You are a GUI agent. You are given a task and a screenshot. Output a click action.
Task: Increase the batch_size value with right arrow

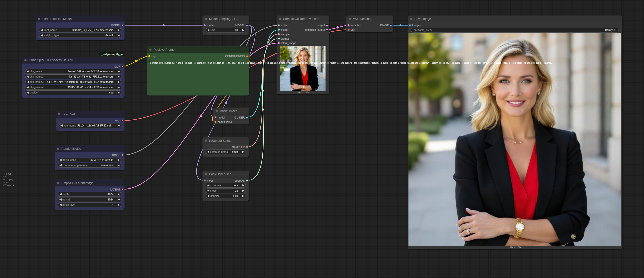click(x=119, y=205)
